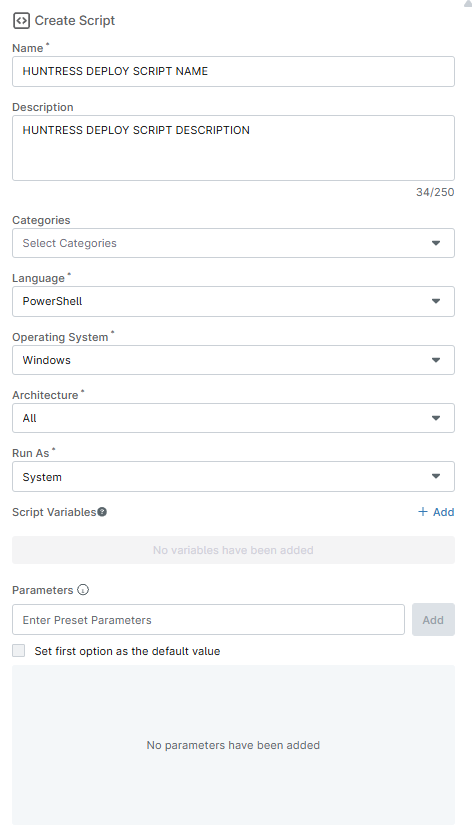Enable Set first option as default checkbox
The height and width of the screenshot is (840, 472).
pyautogui.click(x=19, y=651)
